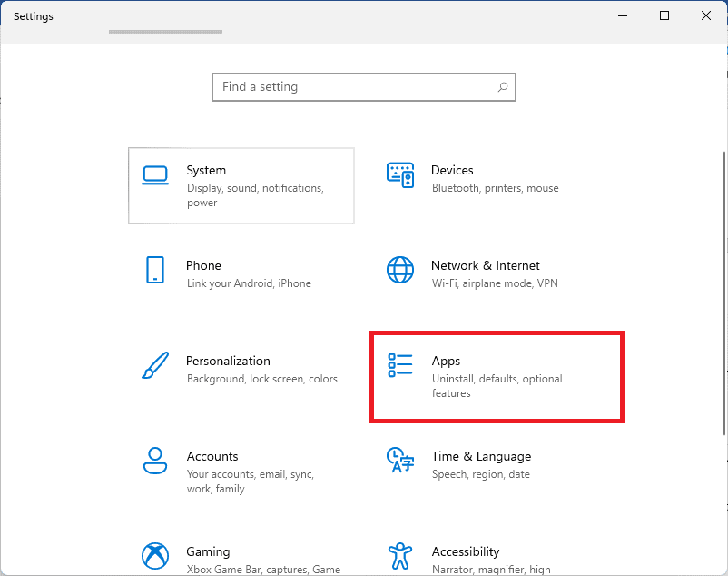The image size is (728, 576).
Task: Open the Personalization category title
Action: point(228,361)
